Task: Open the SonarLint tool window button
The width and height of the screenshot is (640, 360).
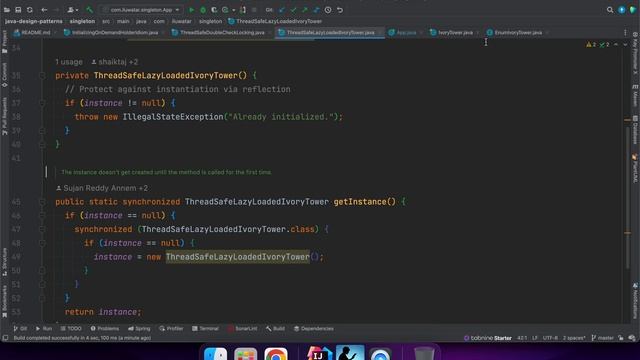Action: point(242,329)
